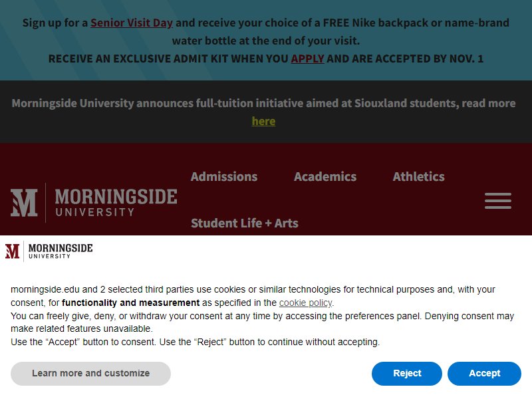532x399 pixels.
Task: Click the small M logo in cookie banner
Action: click(13, 251)
